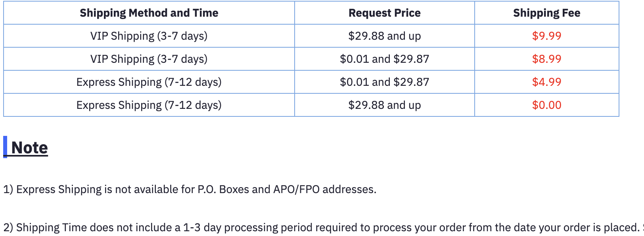The height and width of the screenshot is (236, 644).
Task: Click the $0.00 shipping fee
Action: [x=546, y=105]
